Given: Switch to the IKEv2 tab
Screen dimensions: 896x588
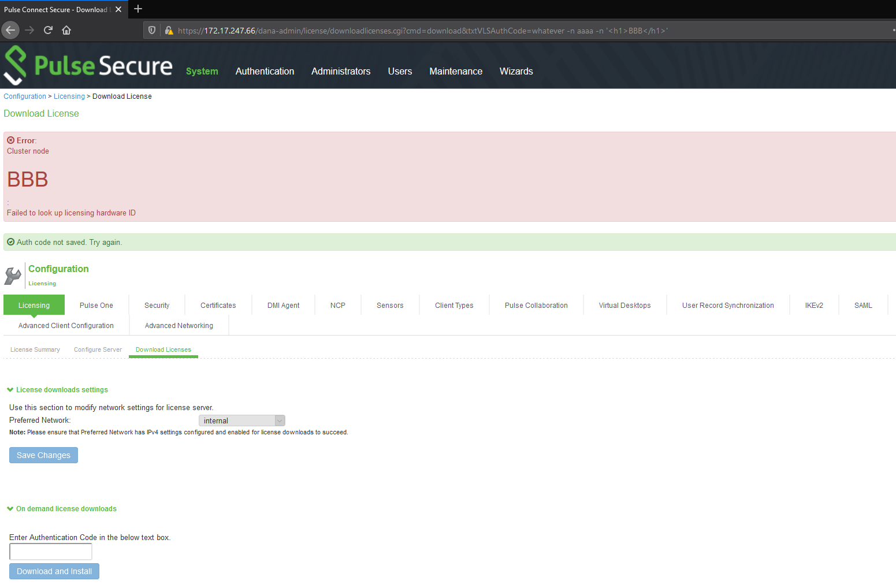Looking at the screenshot, I should click(x=814, y=305).
